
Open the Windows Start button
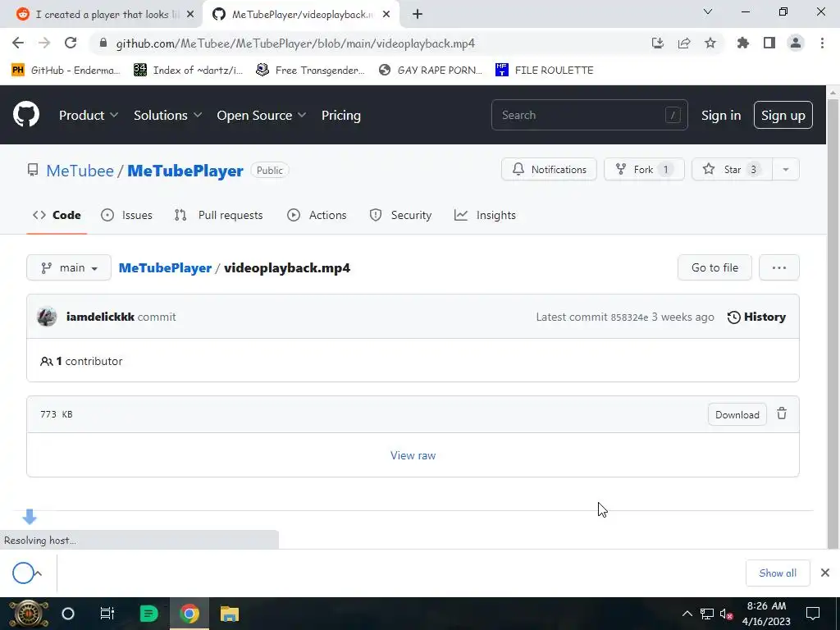point(29,614)
